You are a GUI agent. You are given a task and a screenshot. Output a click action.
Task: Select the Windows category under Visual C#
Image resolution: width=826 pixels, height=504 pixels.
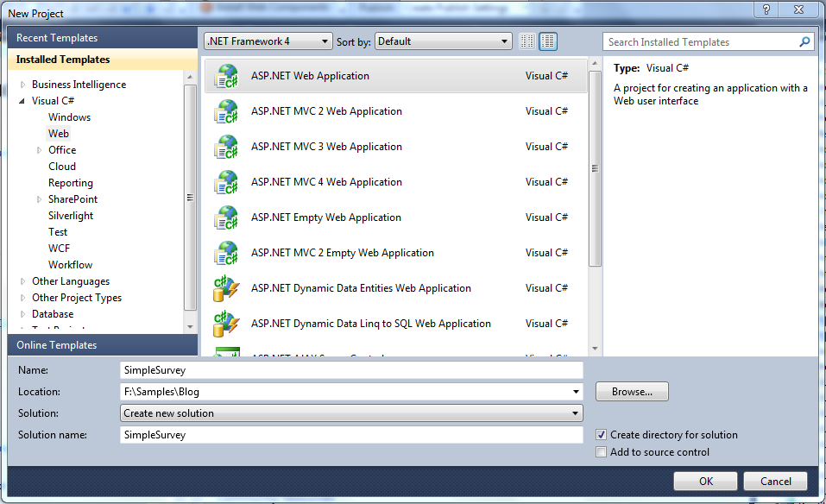coord(69,117)
